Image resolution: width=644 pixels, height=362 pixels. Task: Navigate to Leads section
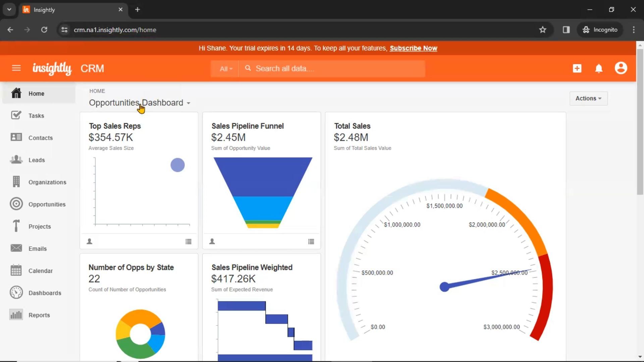tap(36, 160)
